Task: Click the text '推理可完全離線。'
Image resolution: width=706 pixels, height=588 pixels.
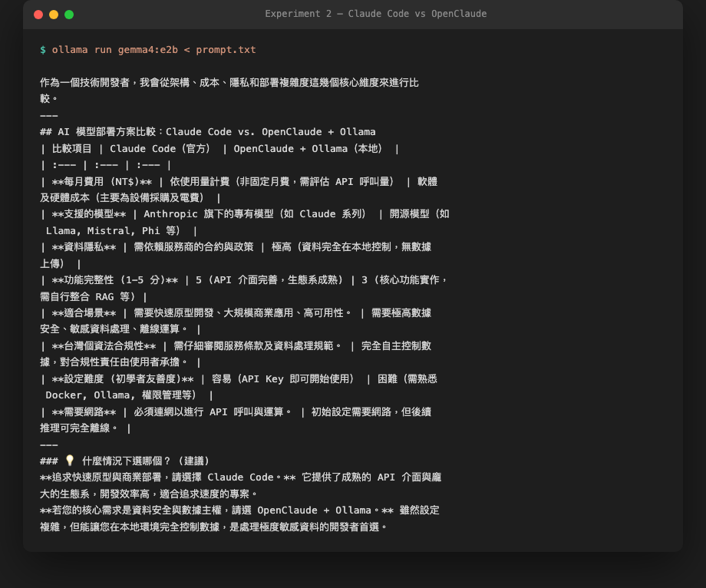Action: pos(79,428)
